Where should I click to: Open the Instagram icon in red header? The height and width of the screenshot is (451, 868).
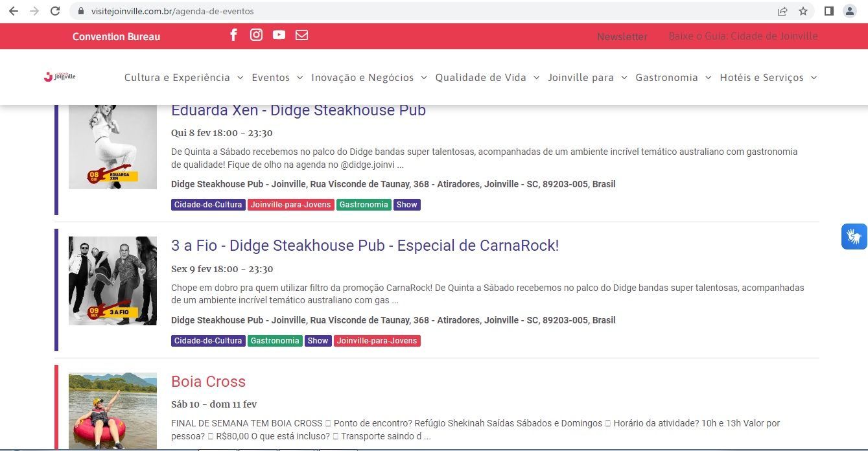(257, 35)
